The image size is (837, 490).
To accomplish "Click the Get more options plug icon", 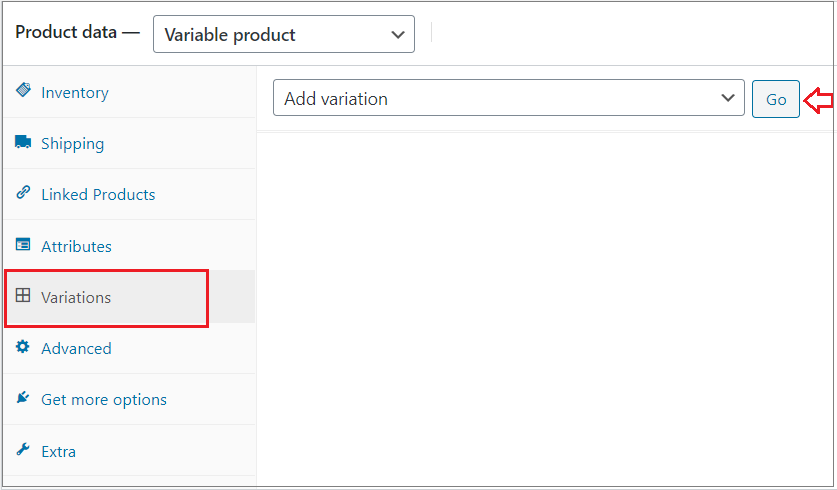I will coord(23,399).
